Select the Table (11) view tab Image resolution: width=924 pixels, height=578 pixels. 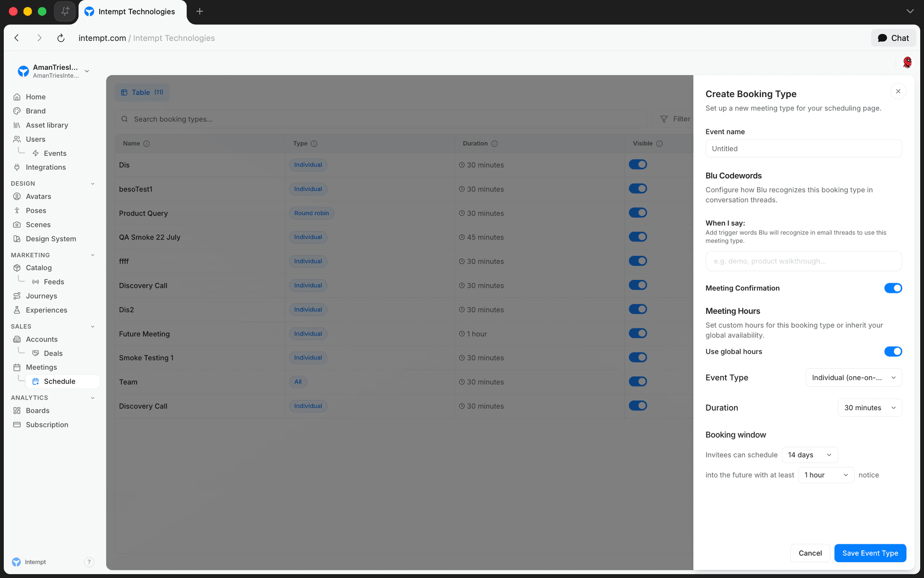tap(142, 92)
